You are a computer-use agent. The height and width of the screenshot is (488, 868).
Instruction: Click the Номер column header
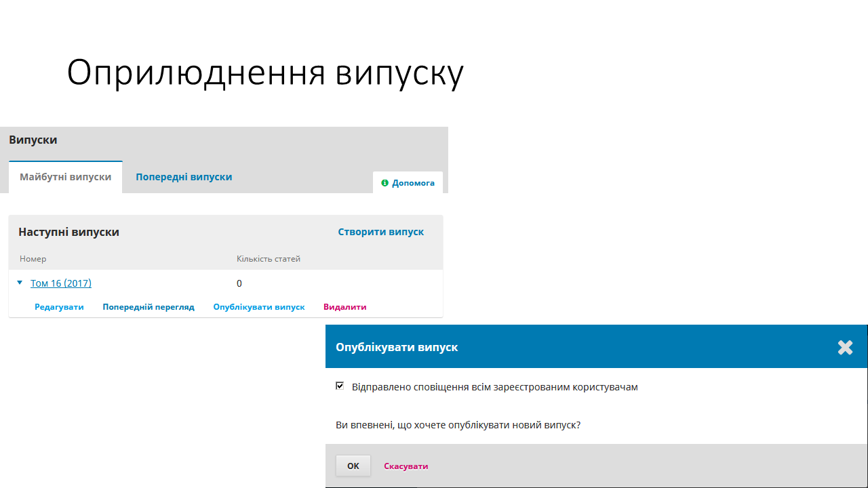pos(33,259)
